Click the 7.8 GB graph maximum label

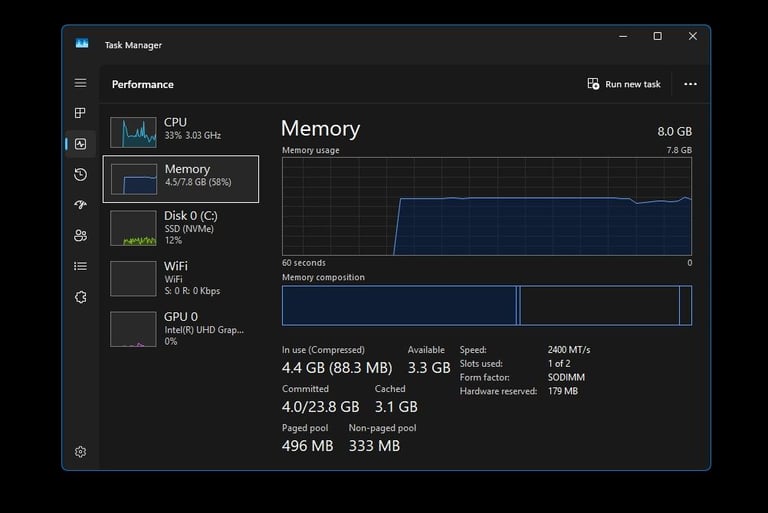679,150
